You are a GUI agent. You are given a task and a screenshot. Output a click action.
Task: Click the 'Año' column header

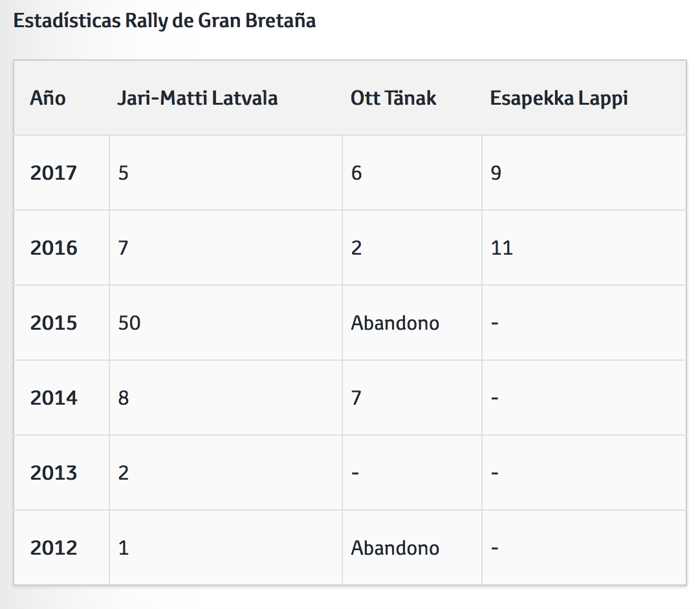pyautogui.click(x=48, y=98)
